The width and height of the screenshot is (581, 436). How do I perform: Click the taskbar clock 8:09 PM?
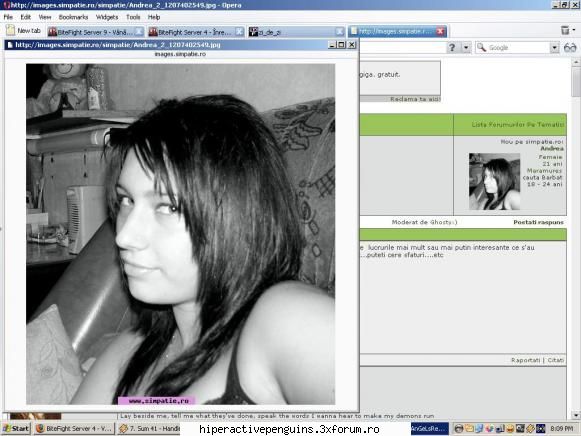click(561, 429)
